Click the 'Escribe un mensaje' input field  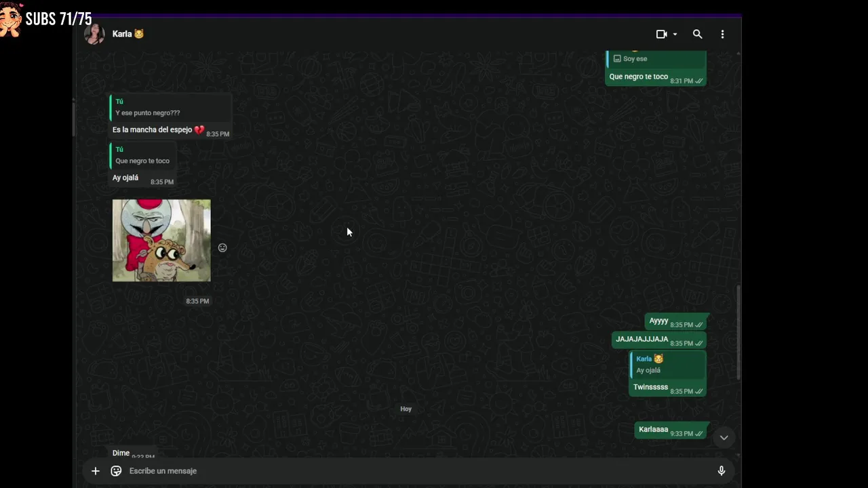pos(417,471)
